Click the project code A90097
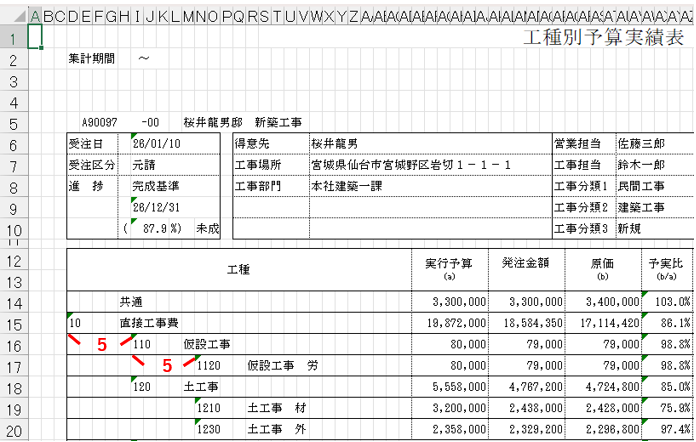The height and width of the screenshot is (442, 696). [x=99, y=122]
